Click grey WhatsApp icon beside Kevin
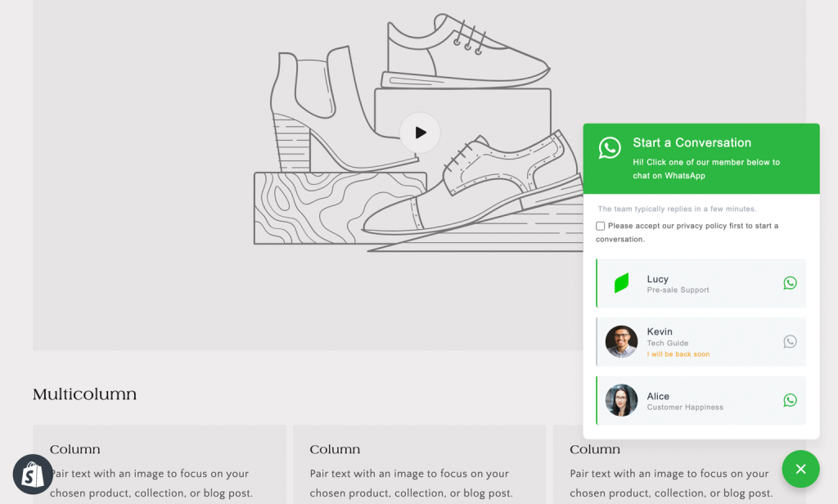 point(790,342)
